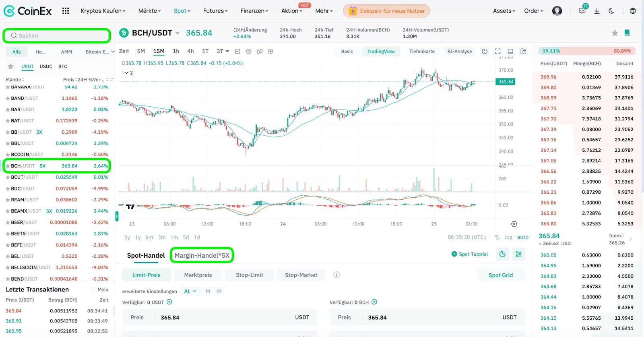Open the user profile avatar

(557, 11)
